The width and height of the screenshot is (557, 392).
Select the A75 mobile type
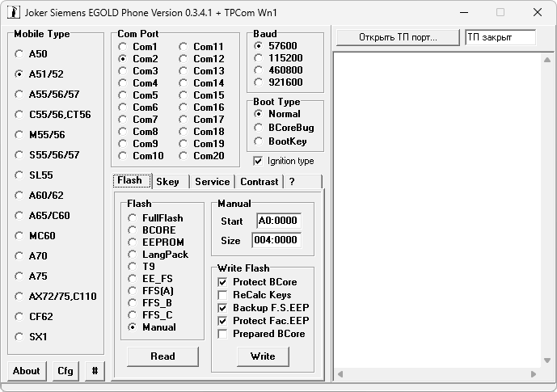31,276
